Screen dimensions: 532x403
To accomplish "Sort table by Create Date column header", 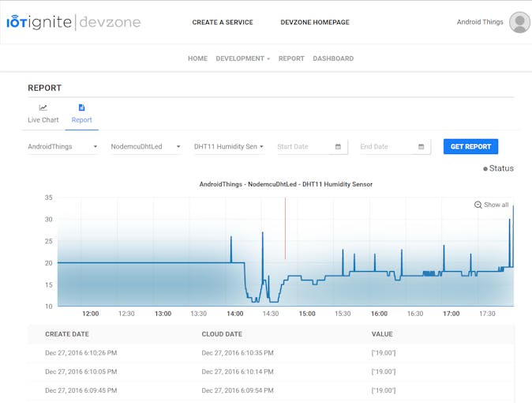I will click(67, 334).
